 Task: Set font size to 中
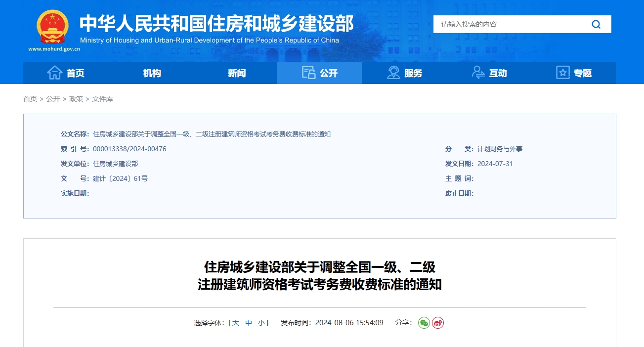click(x=249, y=323)
